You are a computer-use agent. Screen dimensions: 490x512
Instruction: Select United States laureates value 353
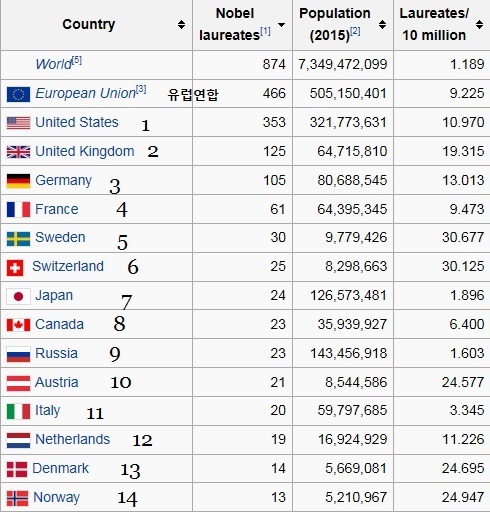pos(274,122)
